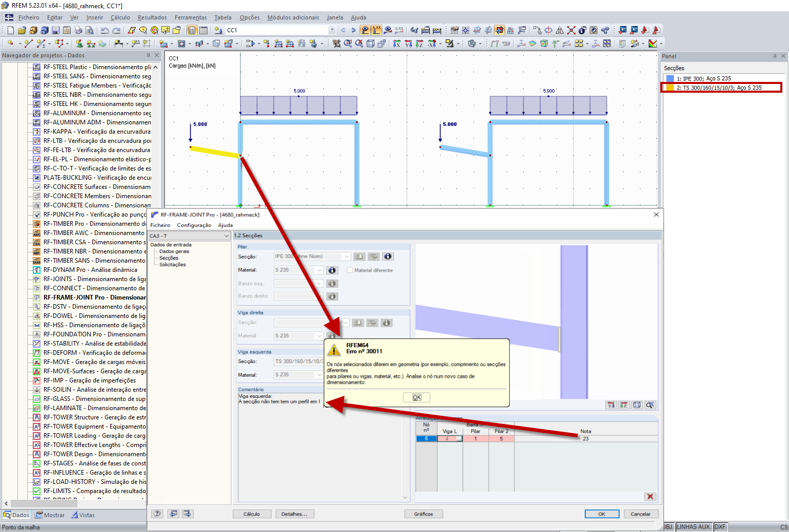Image resolution: width=789 pixels, height=532 pixels.
Task: Click the Gráficos button
Action: tap(424, 514)
